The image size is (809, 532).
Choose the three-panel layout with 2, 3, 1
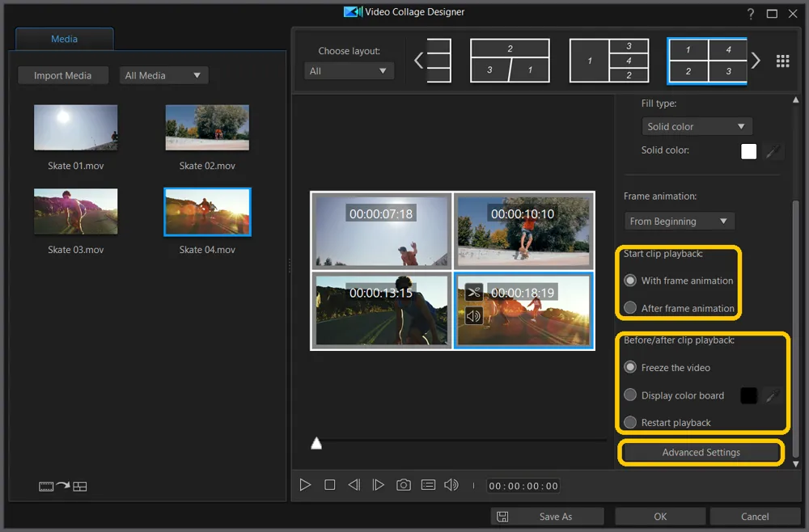(x=510, y=61)
